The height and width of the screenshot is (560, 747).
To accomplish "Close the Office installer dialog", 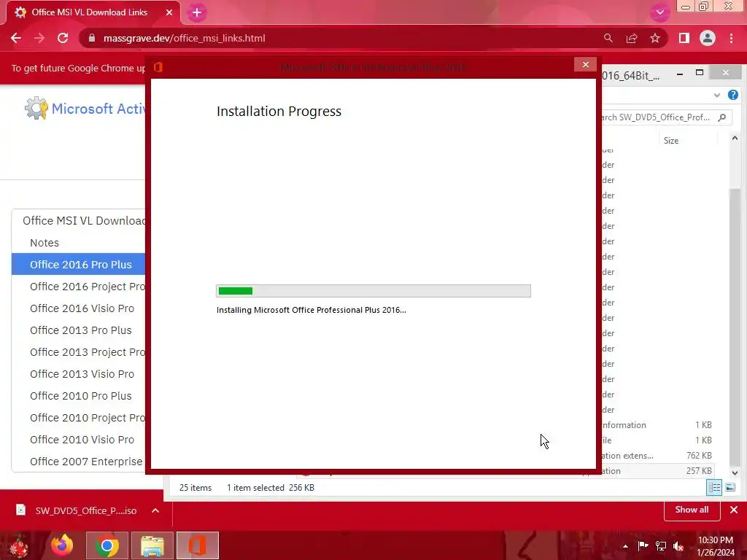I will (x=586, y=65).
